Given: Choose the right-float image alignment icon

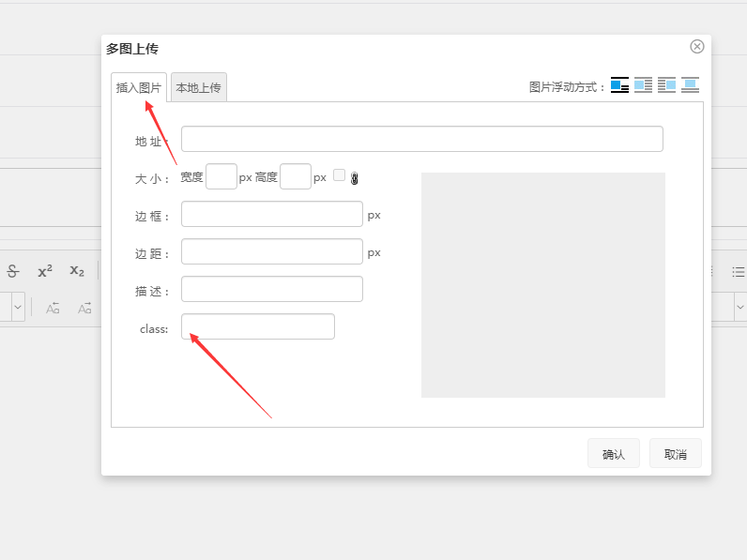Looking at the screenshot, I should point(666,85).
